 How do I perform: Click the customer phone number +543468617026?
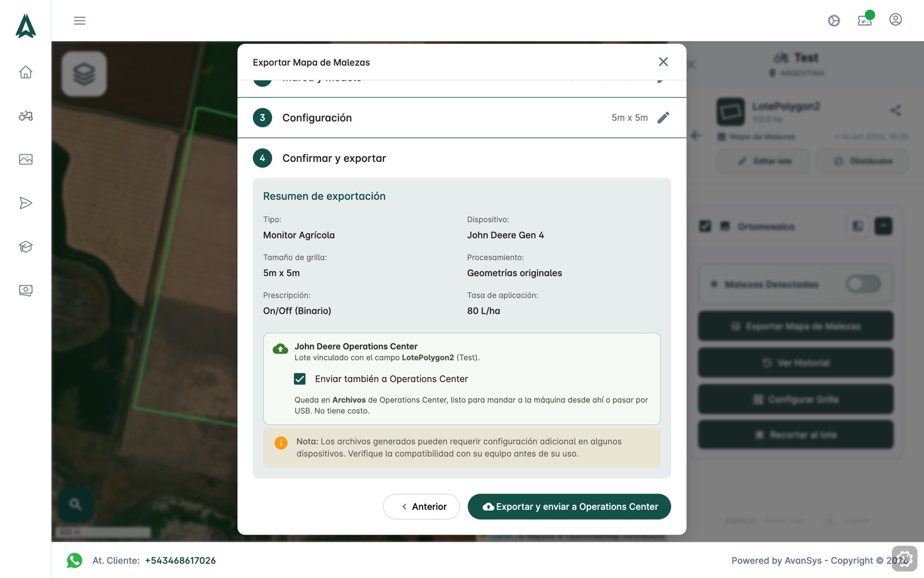coord(180,561)
